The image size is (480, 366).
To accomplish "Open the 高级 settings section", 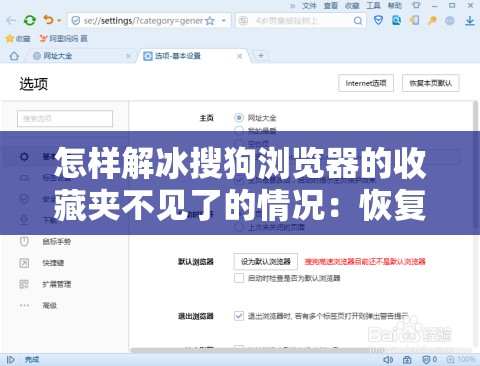I will [x=49, y=305].
